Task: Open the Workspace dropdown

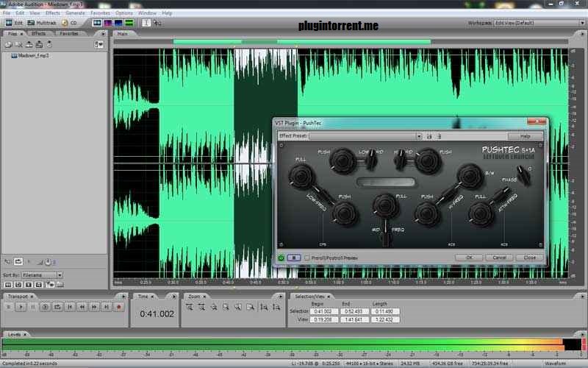Action: click(x=539, y=23)
